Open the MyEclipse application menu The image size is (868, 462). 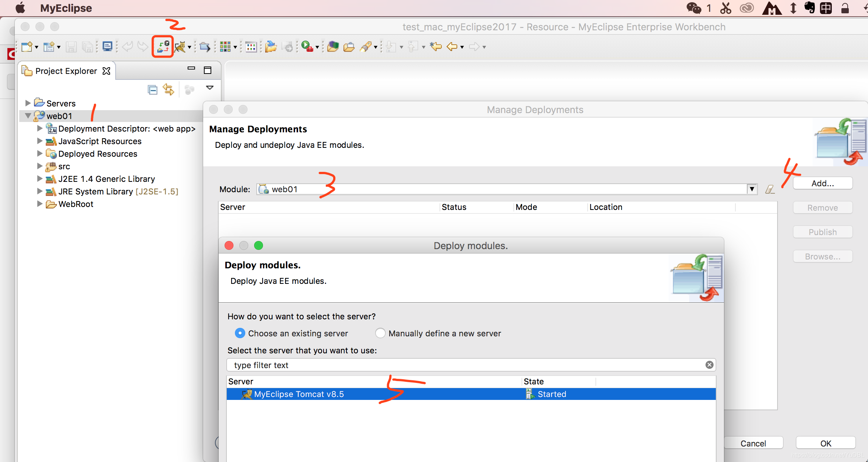(66, 8)
